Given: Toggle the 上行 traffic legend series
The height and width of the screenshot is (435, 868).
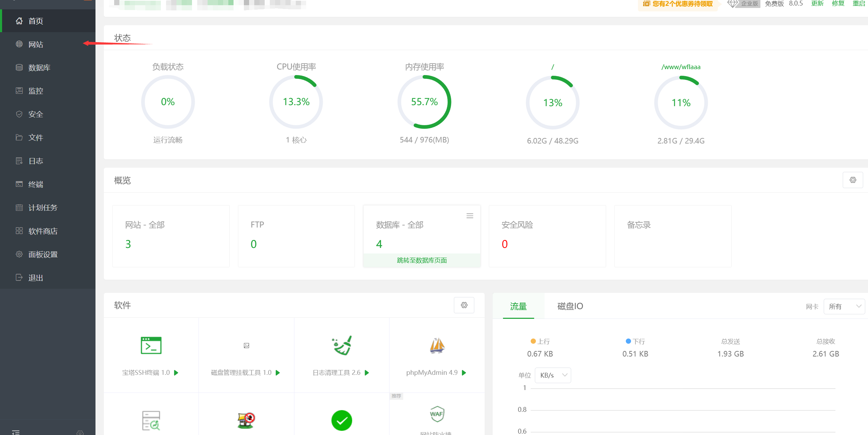Looking at the screenshot, I should (540, 341).
